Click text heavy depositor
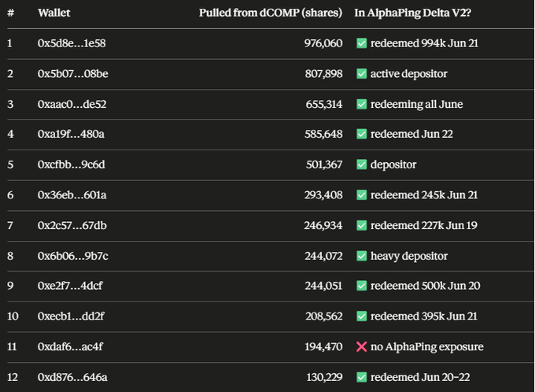 [409, 256]
